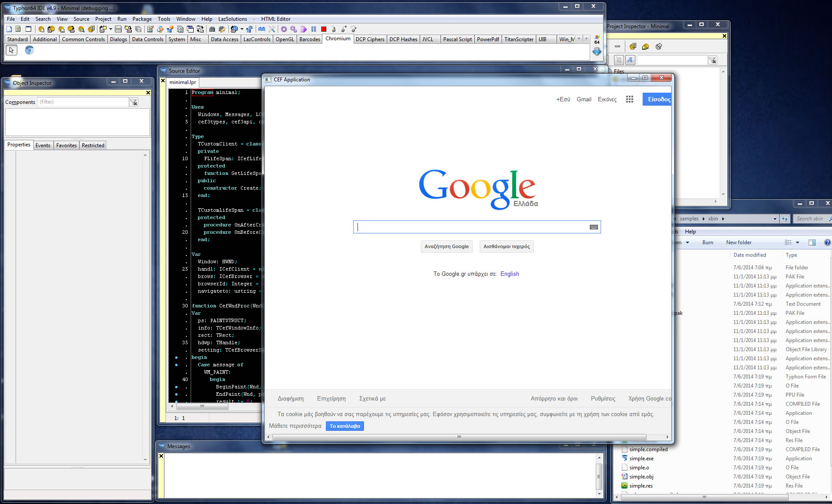Open the LazSolutions menu
The width and height of the screenshot is (832, 504).
pyautogui.click(x=232, y=19)
